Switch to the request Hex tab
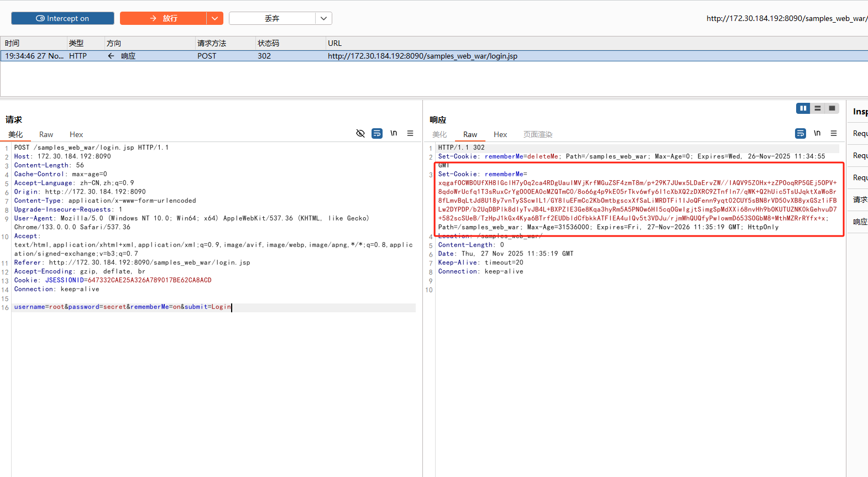 point(76,134)
